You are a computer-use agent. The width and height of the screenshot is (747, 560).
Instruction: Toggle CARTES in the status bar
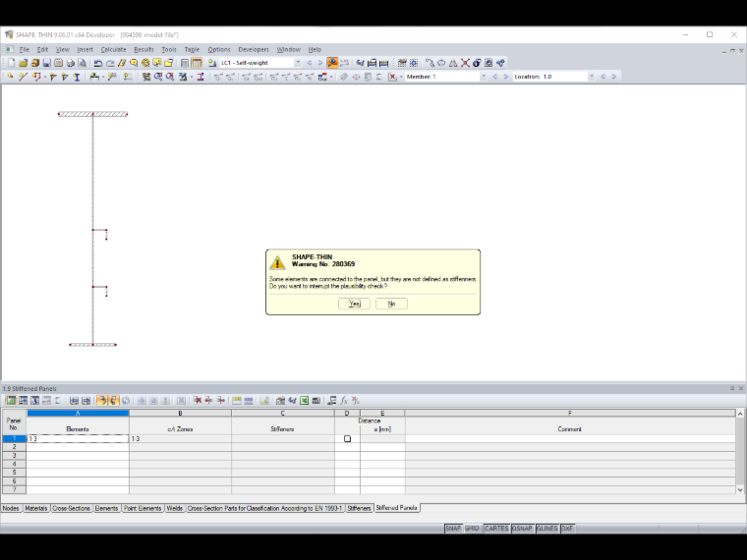click(496, 529)
